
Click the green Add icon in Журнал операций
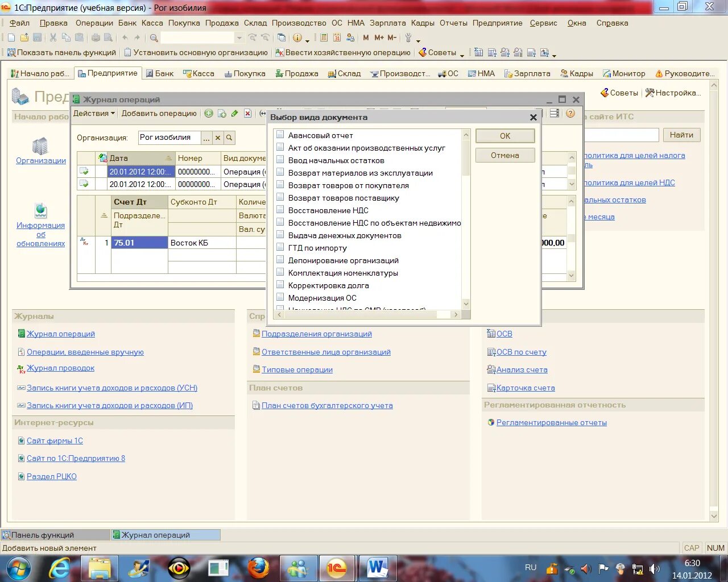[209, 114]
